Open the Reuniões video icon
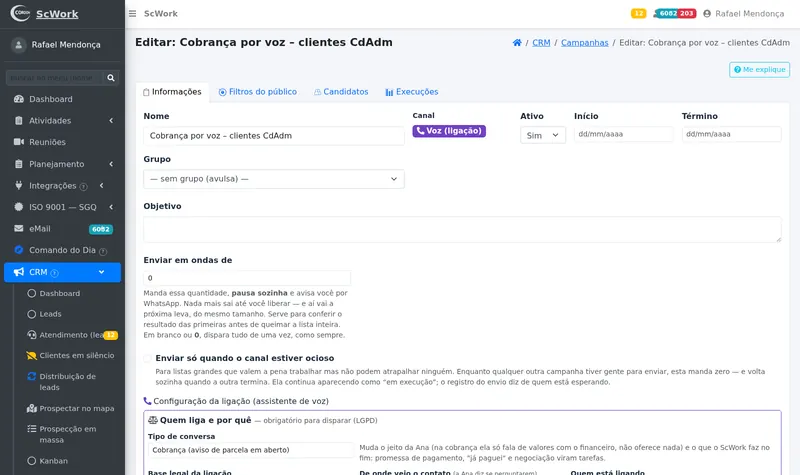 (19, 142)
